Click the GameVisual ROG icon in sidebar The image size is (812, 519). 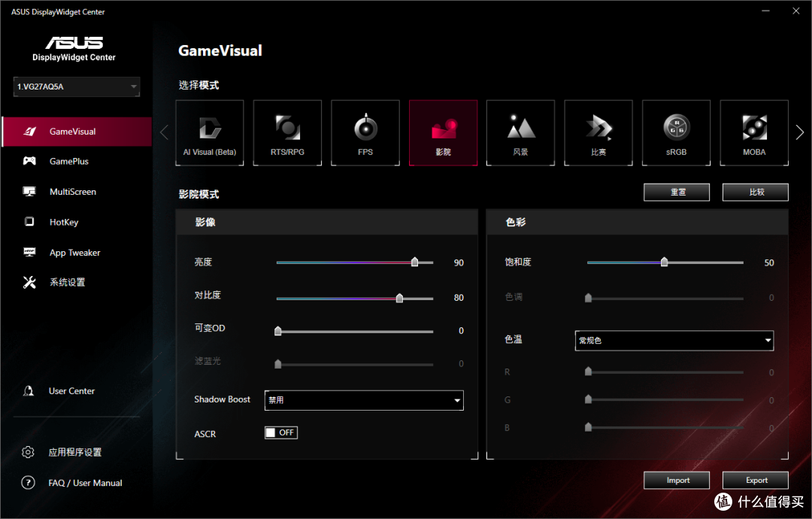29,132
